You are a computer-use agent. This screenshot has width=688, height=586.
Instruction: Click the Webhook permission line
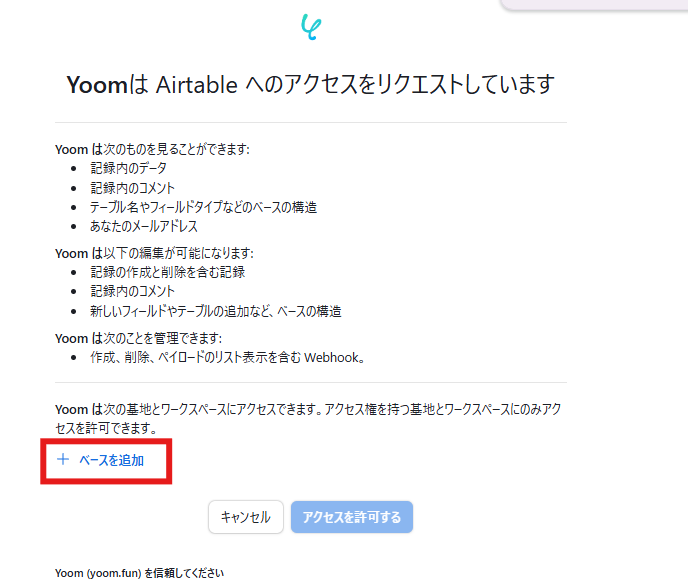click(227, 357)
